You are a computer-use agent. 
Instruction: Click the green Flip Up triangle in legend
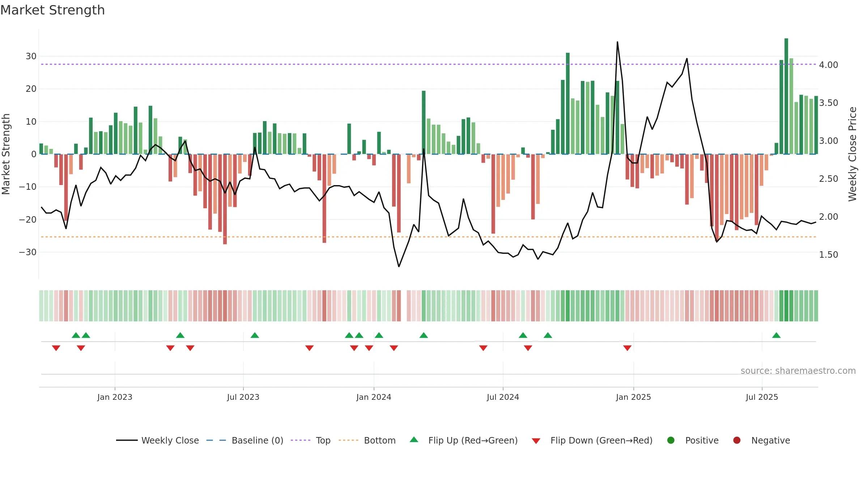pyautogui.click(x=414, y=440)
